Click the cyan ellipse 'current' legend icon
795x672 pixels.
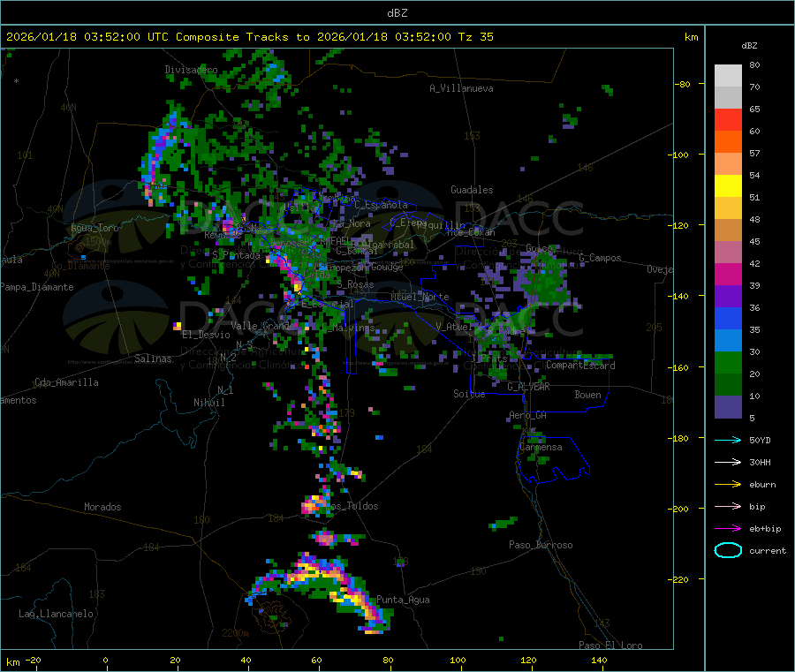(x=728, y=550)
